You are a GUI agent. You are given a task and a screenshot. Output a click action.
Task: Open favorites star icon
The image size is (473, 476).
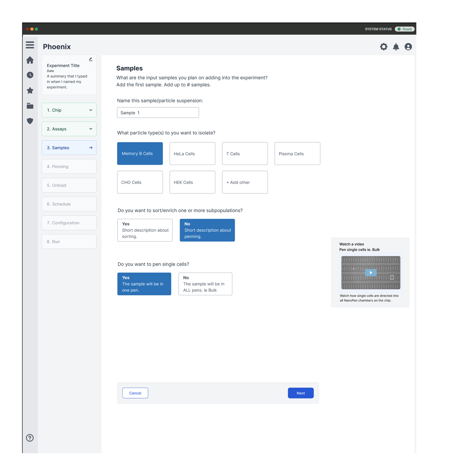coord(30,90)
